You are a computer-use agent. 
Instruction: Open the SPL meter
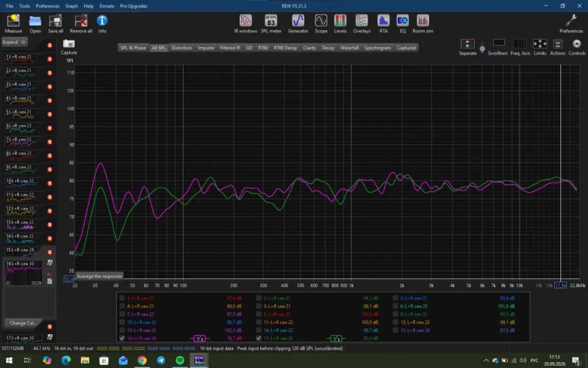[x=270, y=24]
